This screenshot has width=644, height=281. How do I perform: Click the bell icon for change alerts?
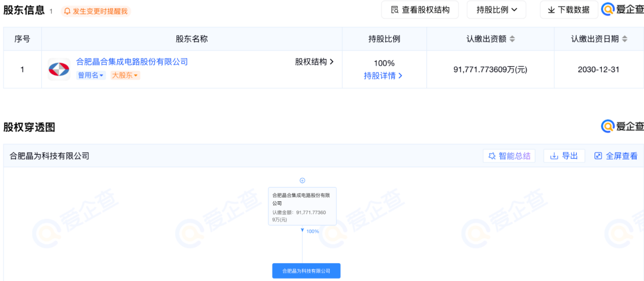67,11
